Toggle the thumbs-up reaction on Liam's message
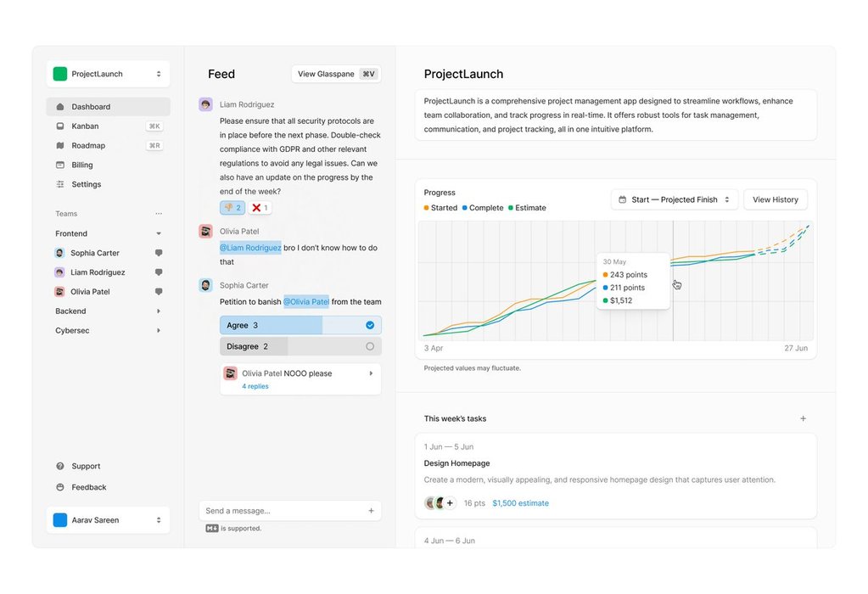Screen dimensions: 868x594 click(x=232, y=208)
